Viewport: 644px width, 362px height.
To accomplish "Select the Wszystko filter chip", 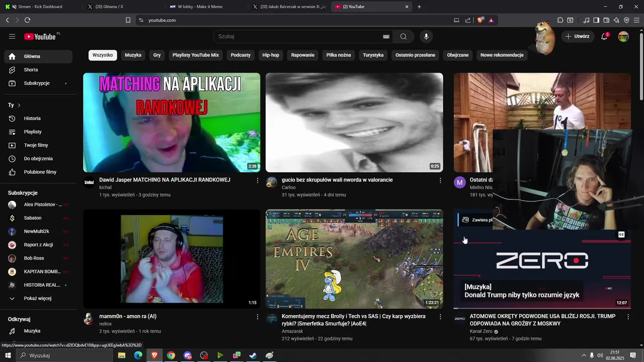I will point(103,55).
